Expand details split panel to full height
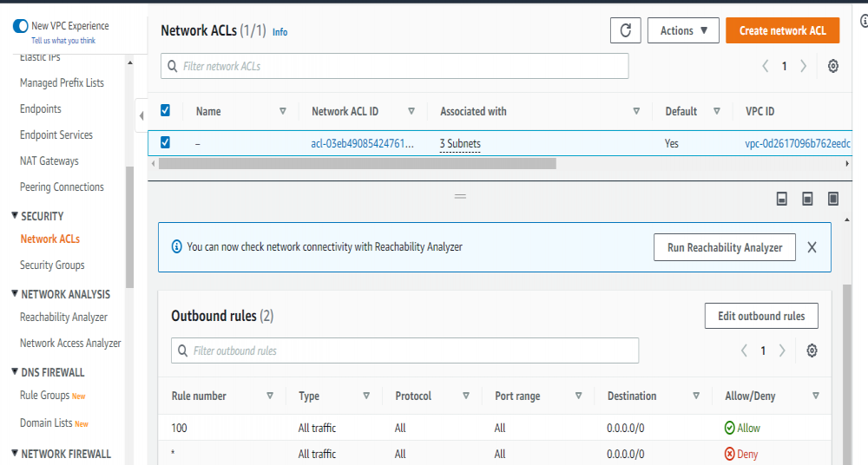Image resolution: width=868 pixels, height=465 pixels. (832, 199)
